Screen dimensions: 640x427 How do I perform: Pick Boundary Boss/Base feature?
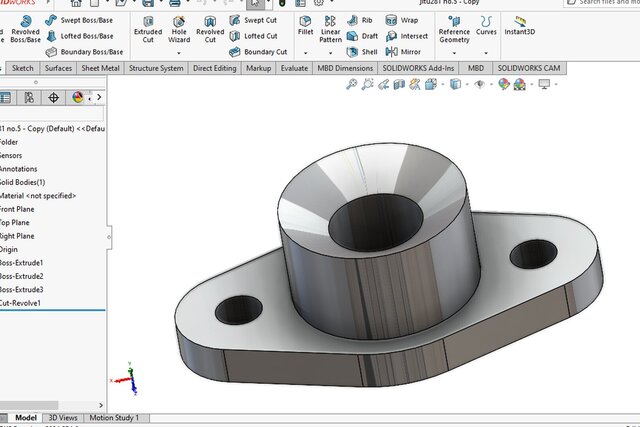tap(84, 52)
